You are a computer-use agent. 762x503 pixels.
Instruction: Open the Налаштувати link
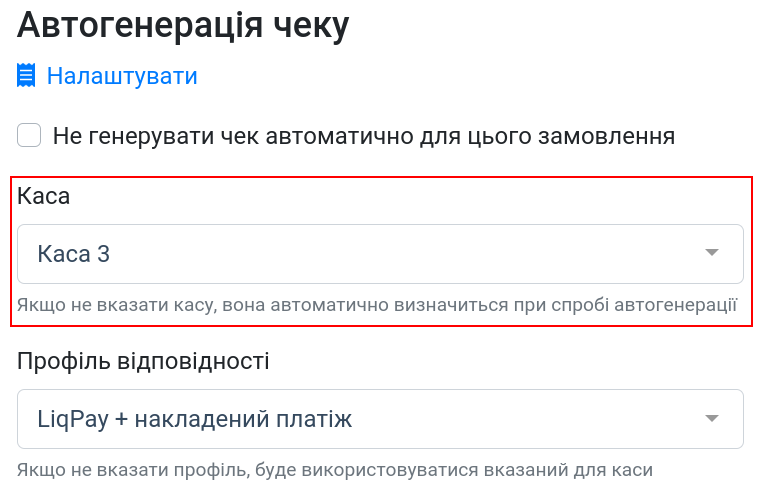(x=122, y=76)
